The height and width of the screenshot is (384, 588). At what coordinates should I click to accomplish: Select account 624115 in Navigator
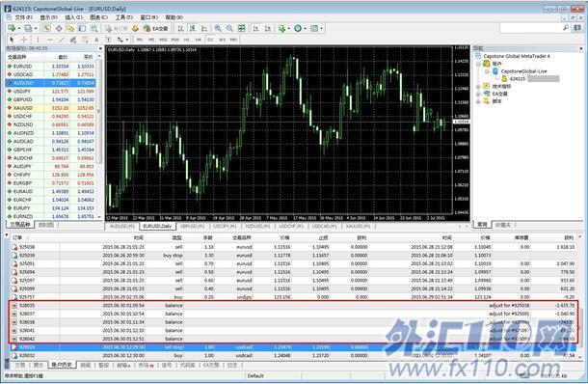coord(518,78)
